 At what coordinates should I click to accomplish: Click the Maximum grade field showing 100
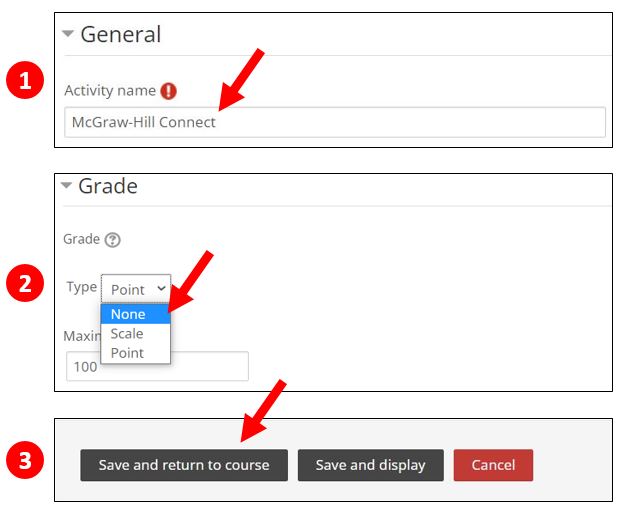click(x=157, y=366)
